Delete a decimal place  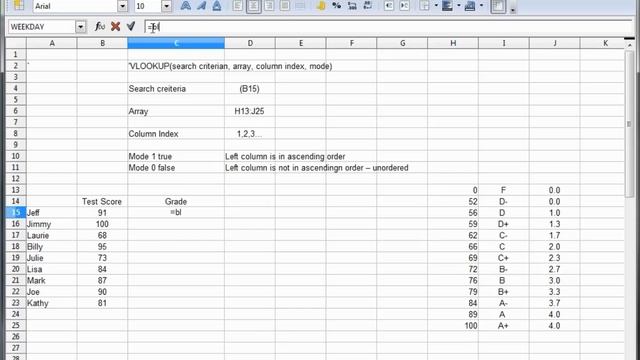[368, 6]
